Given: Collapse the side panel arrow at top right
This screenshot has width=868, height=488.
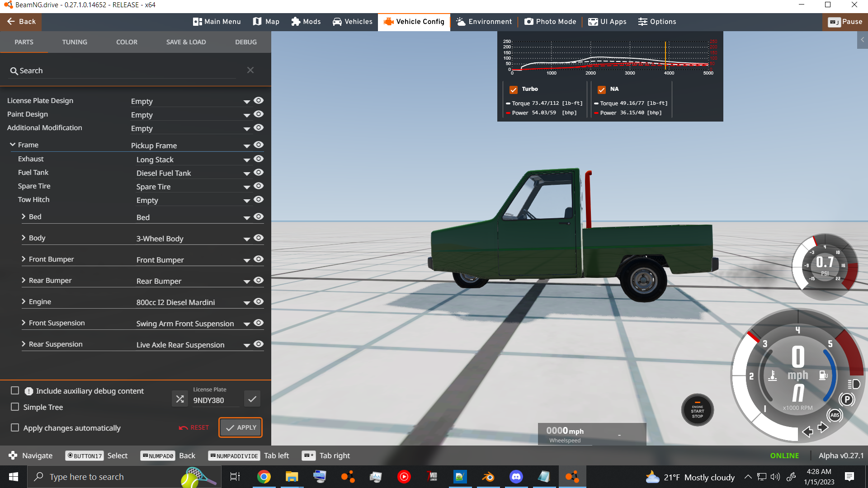Looking at the screenshot, I should 863,40.
